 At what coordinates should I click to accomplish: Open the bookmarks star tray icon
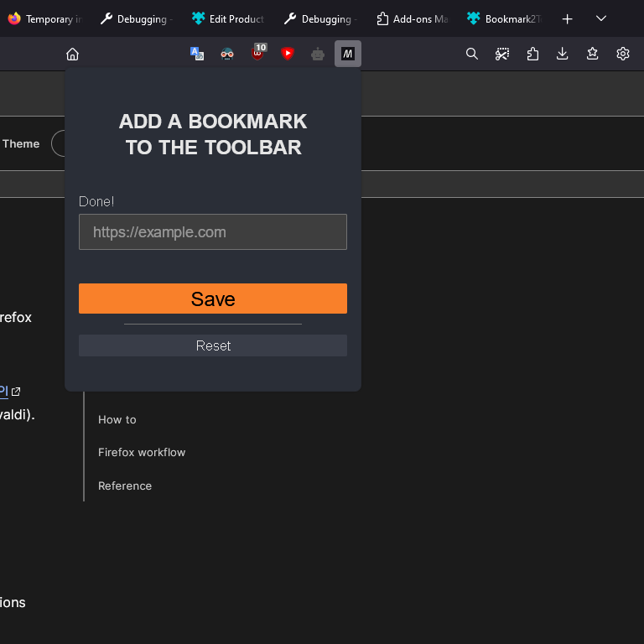[x=592, y=54]
